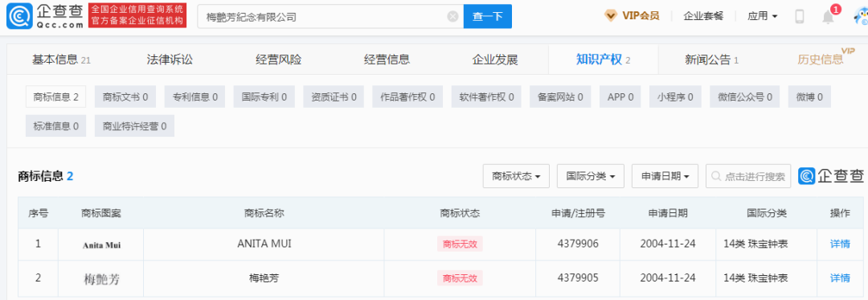Switch to the 经营信息 tab
The height and width of the screenshot is (300, 868).
coord(387,60)
